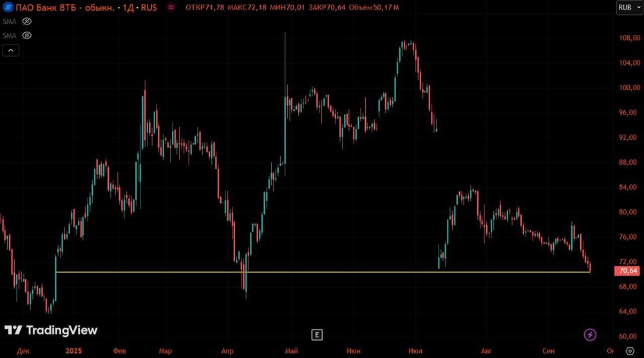Click the pink approximate-data indicator icon
Image resolution: width=644 pixels, height=358 pixels.
click(x=171, y=7)
